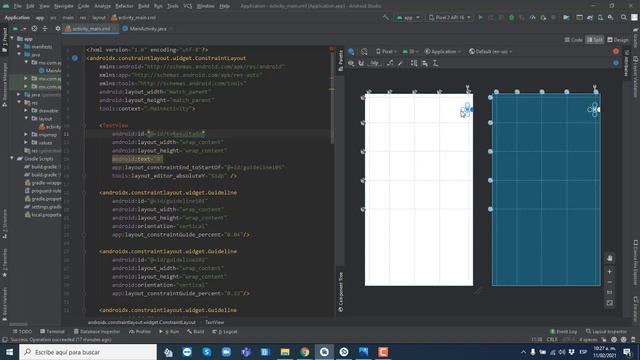Run the app with green play button
This screenshot has width=640, height=360.
[480, 18]
